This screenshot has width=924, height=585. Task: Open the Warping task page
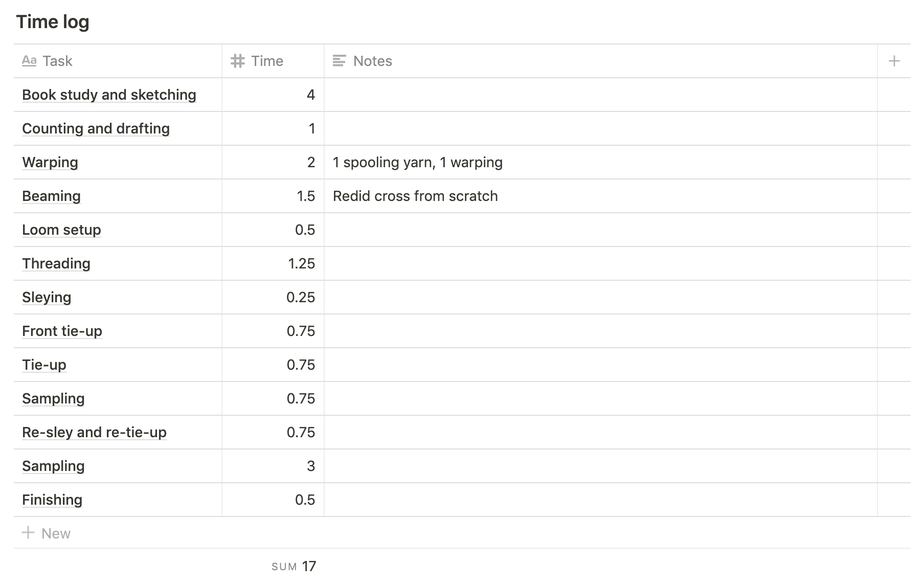50,162
